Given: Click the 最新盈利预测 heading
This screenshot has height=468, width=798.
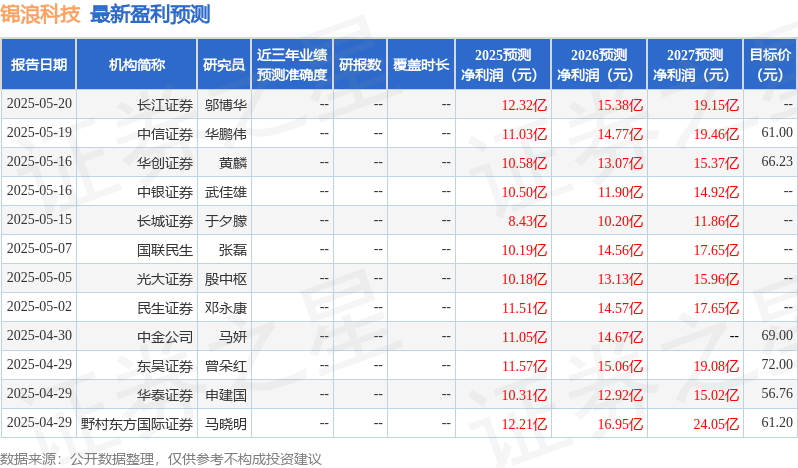Looking at the screenshot, I should coord(150,14).
